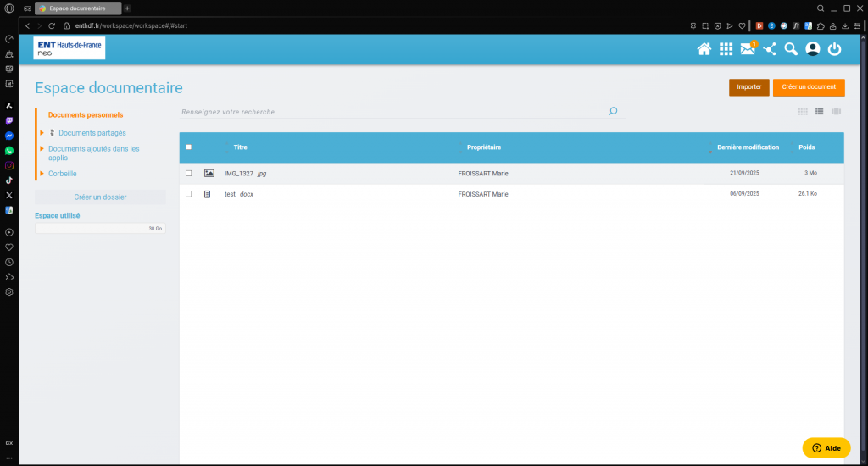
Task: Expand the Documents partagés folder arrow
Action: coord(42,132)
